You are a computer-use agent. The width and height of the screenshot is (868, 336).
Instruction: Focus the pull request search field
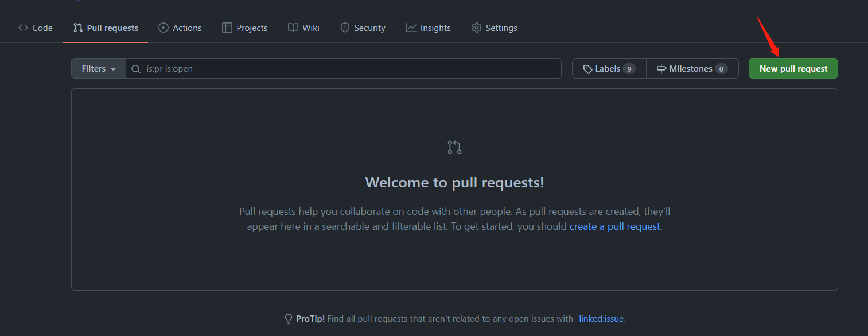click(344, 69)
